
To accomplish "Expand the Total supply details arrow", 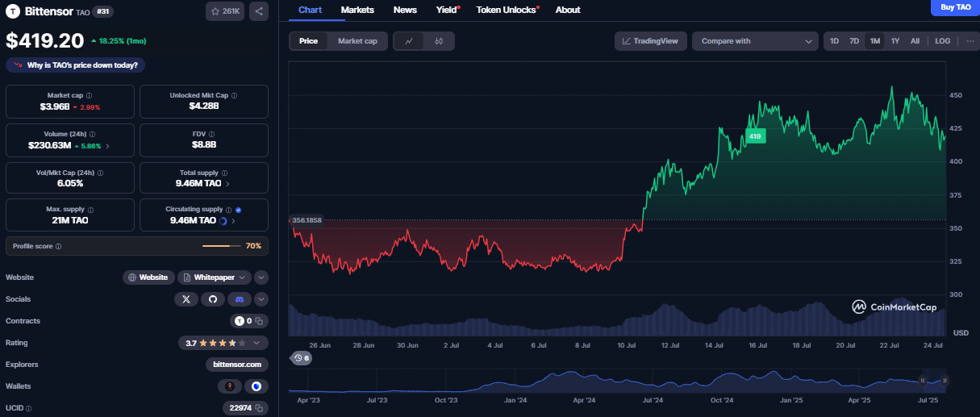I will tap(228, 184).
